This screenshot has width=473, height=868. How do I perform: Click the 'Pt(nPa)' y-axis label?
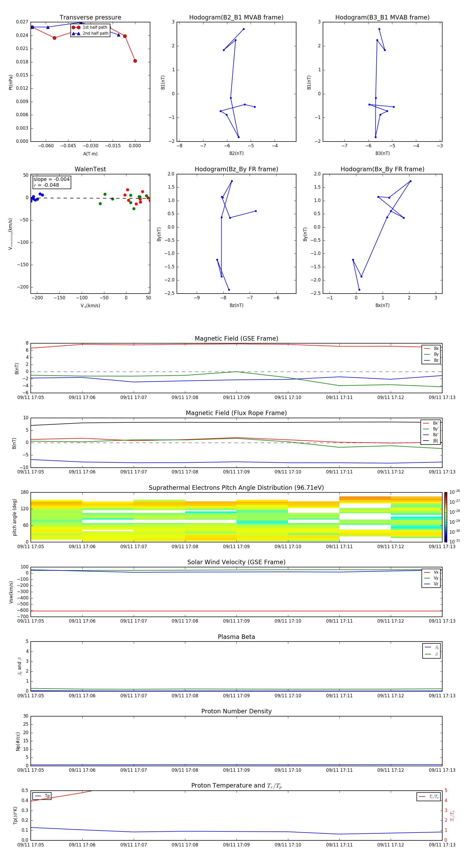pyautogui.click(x=11, y=82)
